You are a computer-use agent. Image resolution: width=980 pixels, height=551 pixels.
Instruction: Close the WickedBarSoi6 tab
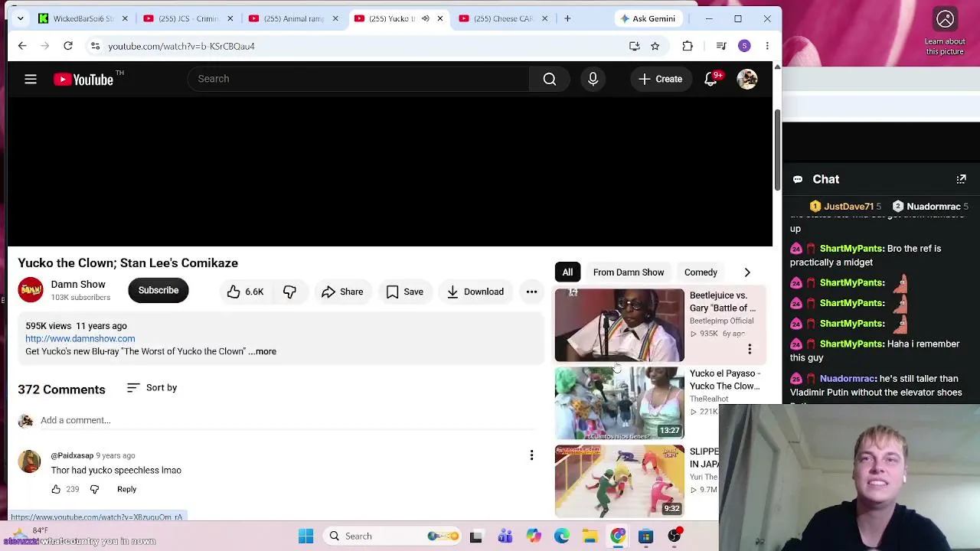click(x=125, y=18)
